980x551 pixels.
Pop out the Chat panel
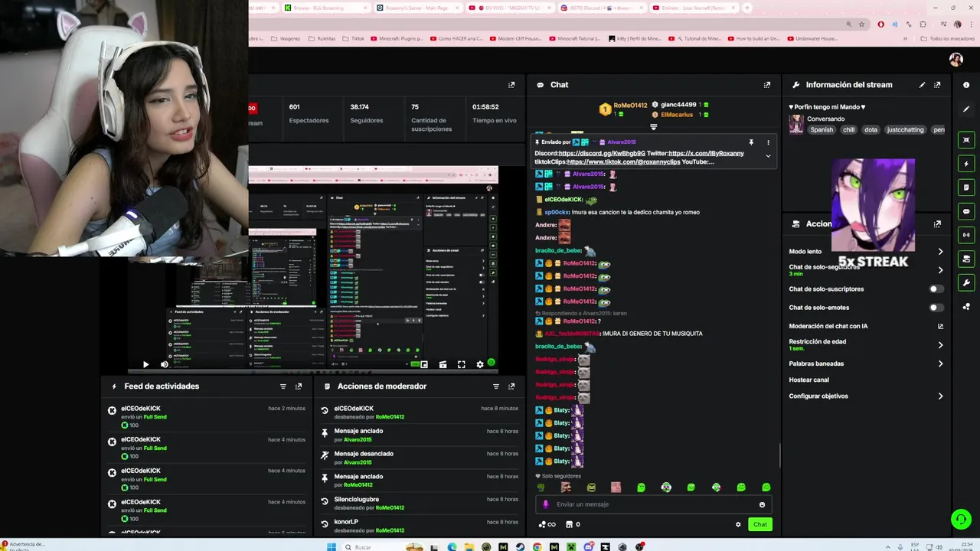point(767,85)
